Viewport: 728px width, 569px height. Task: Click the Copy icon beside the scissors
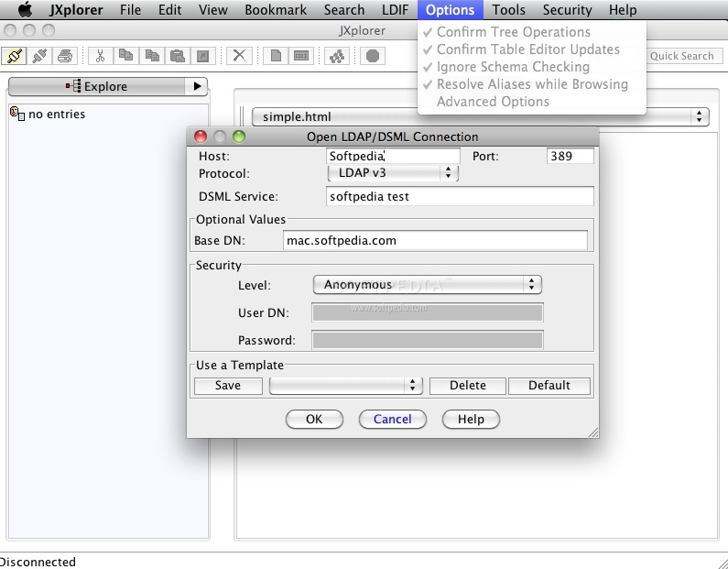[125, 56]
